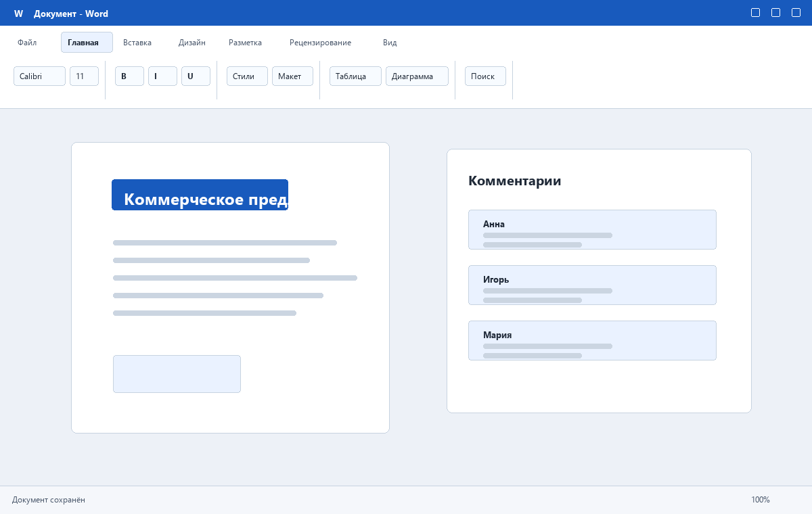This screenshot has width=812, height=514.
Task: Open the comment by Мария
Action: click(592, 340)
